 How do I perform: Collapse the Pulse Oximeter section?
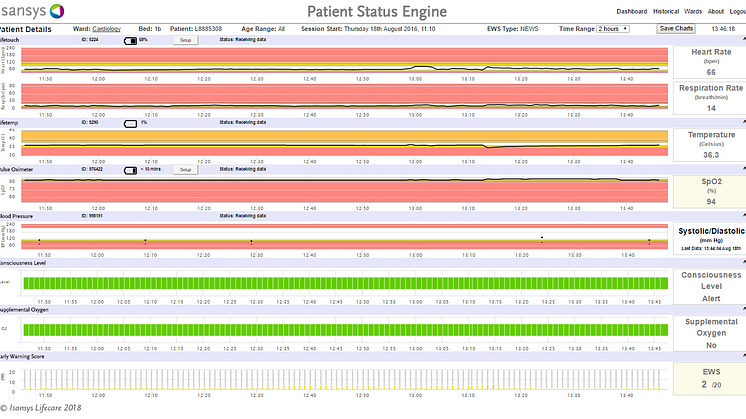click(744, 169)
